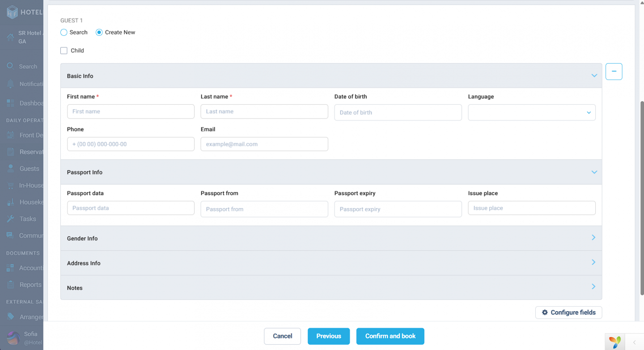Click Confirm and book

(390, 336)
